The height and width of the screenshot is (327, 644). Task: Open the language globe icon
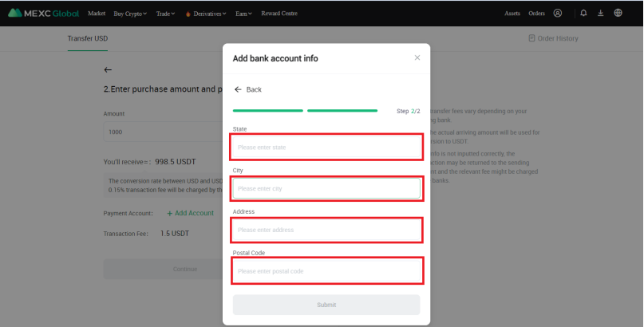click(618, 14)
